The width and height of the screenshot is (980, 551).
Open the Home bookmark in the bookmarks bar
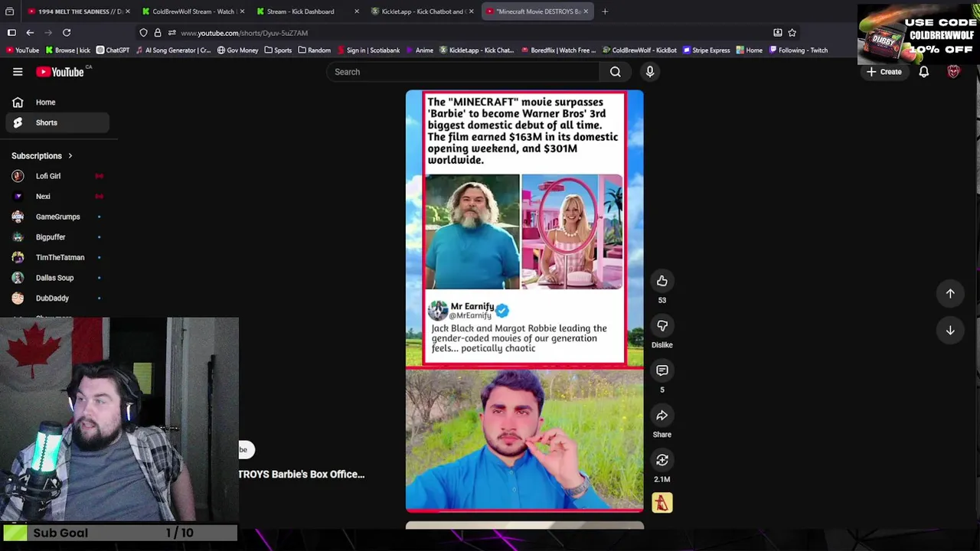point(750,51)
